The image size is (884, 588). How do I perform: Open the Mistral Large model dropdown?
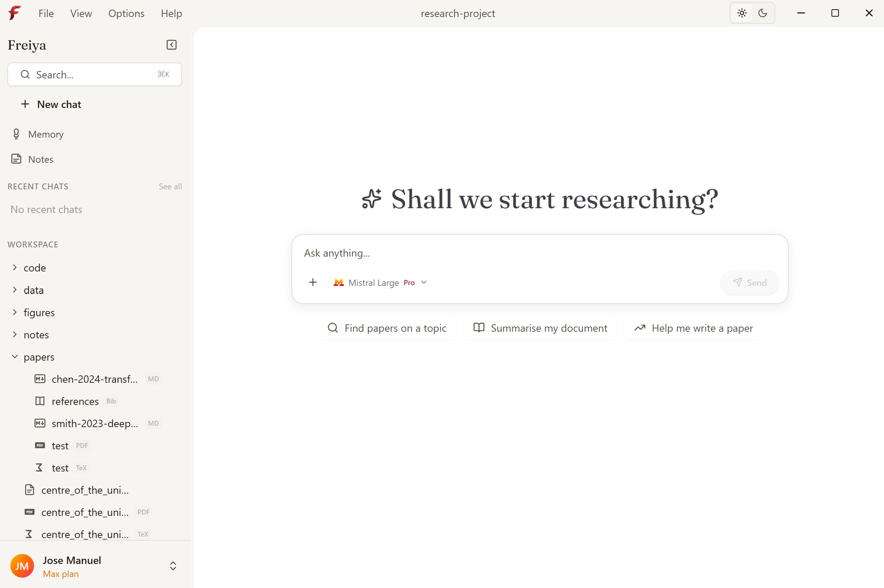click(x=424, y=283)
